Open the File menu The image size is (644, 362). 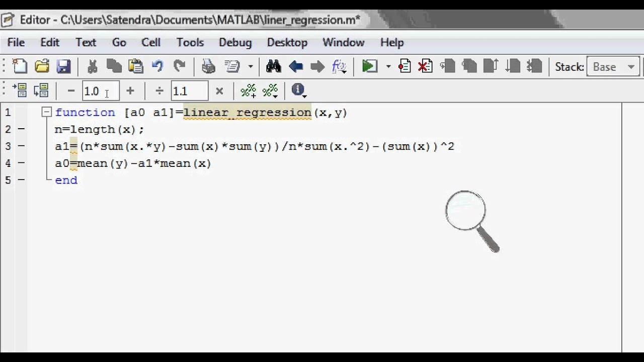pos(16,42)
